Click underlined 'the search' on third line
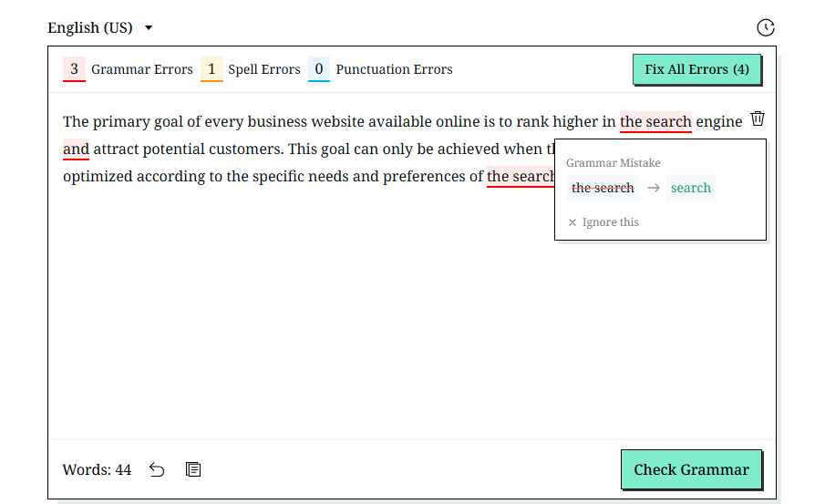The height and width of the screenshot is (504, 825). coord(521,177)
